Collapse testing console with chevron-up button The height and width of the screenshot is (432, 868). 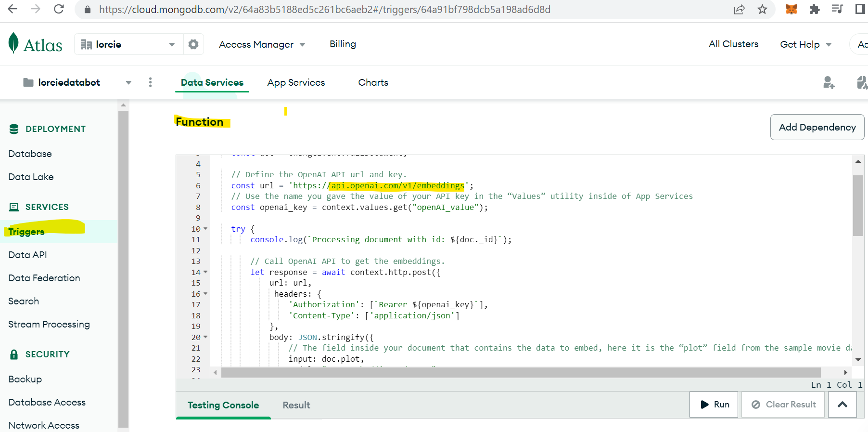pos(842,405)
